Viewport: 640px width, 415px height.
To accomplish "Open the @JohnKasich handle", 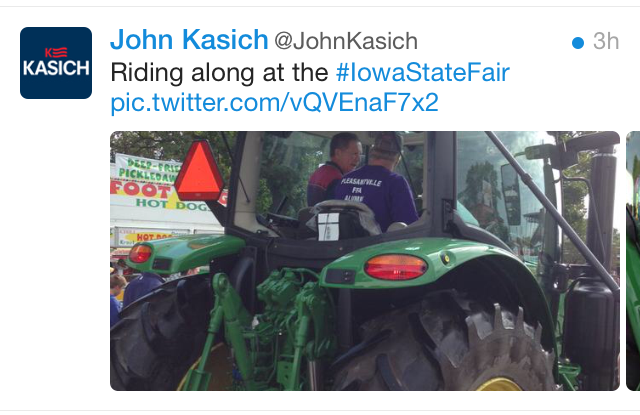I will pyautogui.click(x=346, y=41).
